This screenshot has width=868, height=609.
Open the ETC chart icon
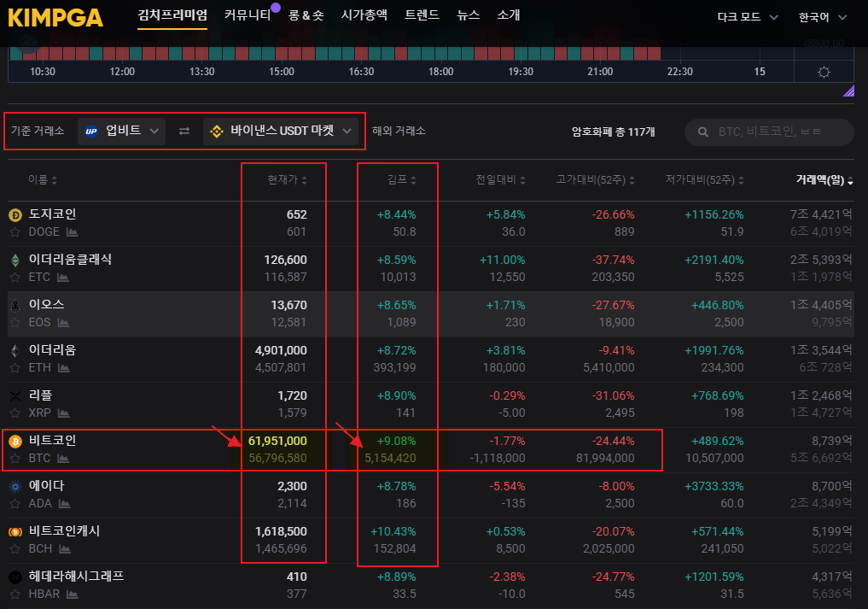tap(63, 278)
